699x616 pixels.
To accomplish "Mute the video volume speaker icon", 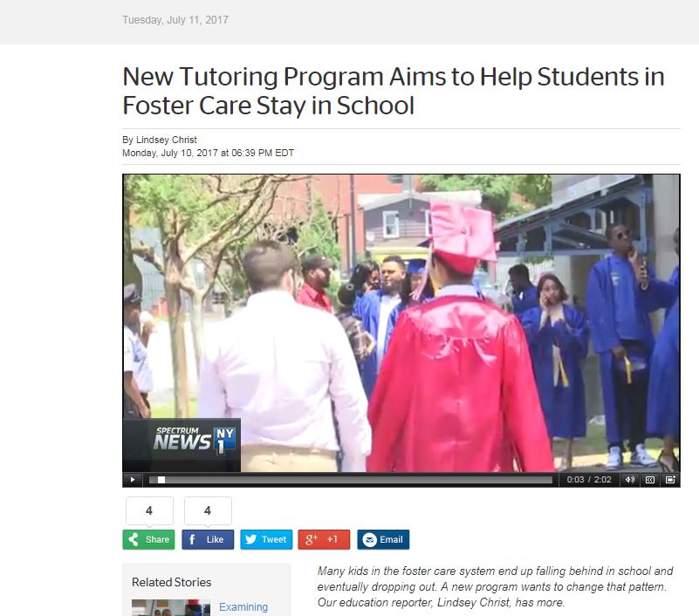I will pyautogui.click(x=629, y=480).
